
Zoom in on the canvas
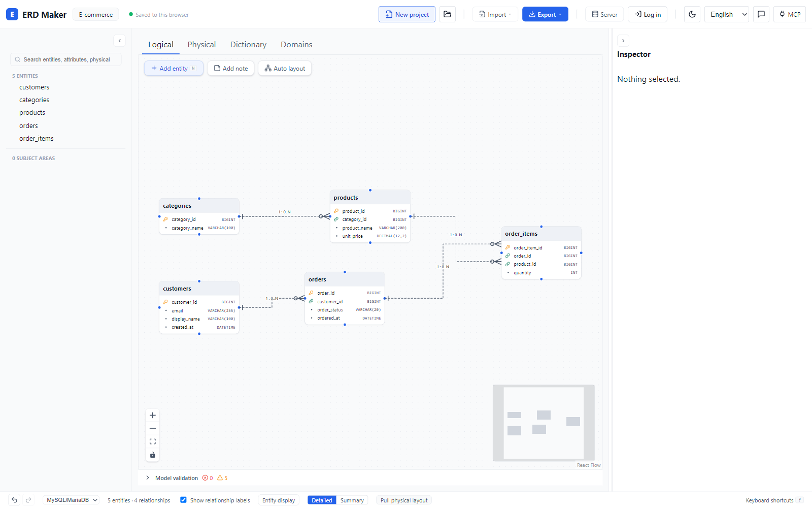(153, 416)
